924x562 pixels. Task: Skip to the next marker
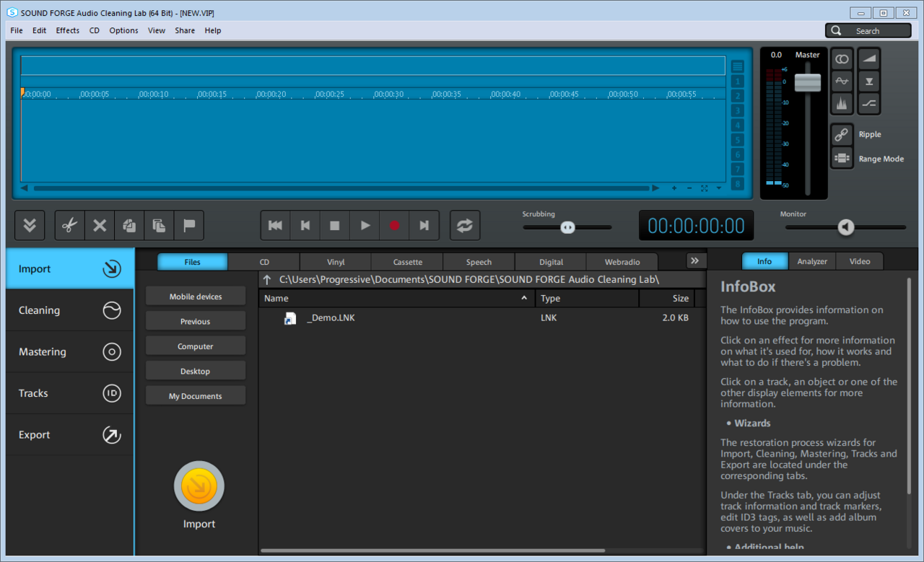[424, 226]
